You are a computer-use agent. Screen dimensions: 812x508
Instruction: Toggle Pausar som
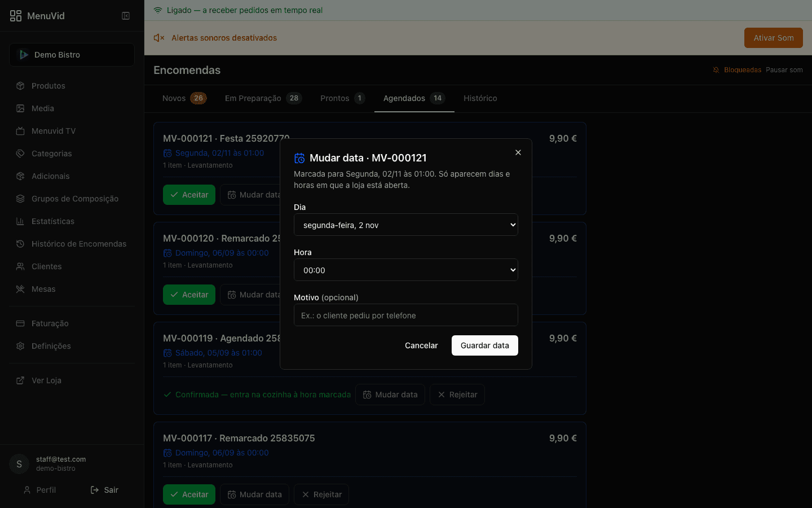point(784,70)
